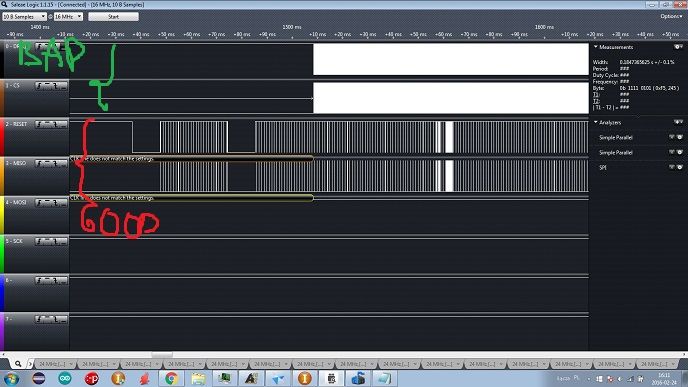
Task: Click red color bar of RESET channel
Action: click(2, 136)
